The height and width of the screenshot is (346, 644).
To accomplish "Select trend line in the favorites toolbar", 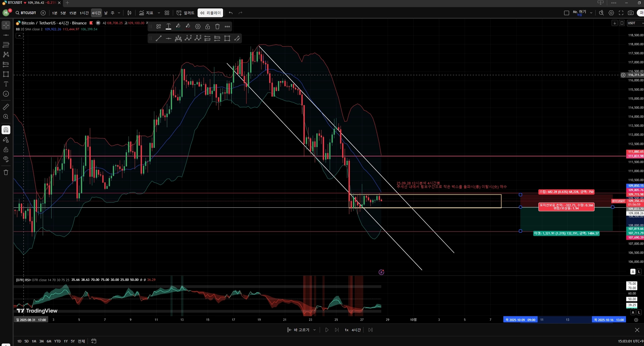I will (x=159, y=39).
